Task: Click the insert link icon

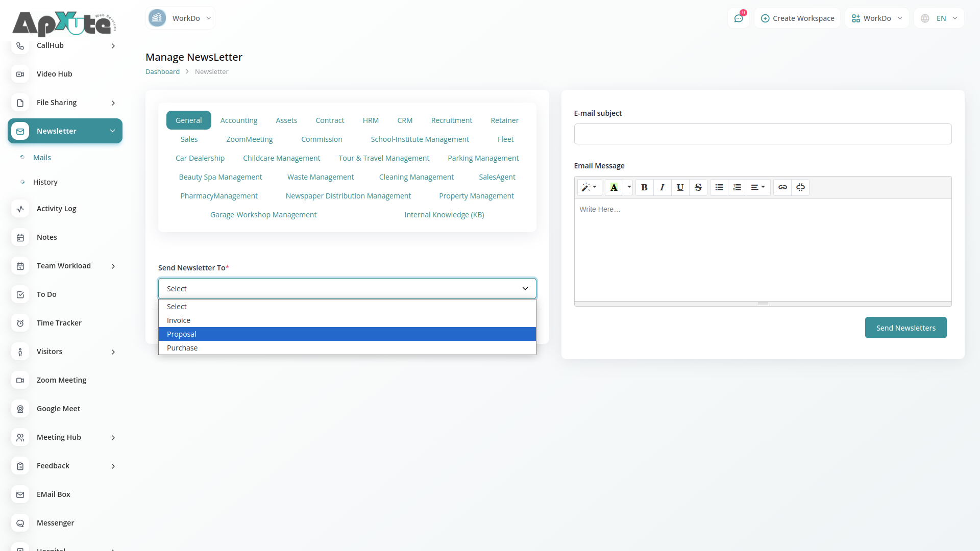Action: (782, 187)
